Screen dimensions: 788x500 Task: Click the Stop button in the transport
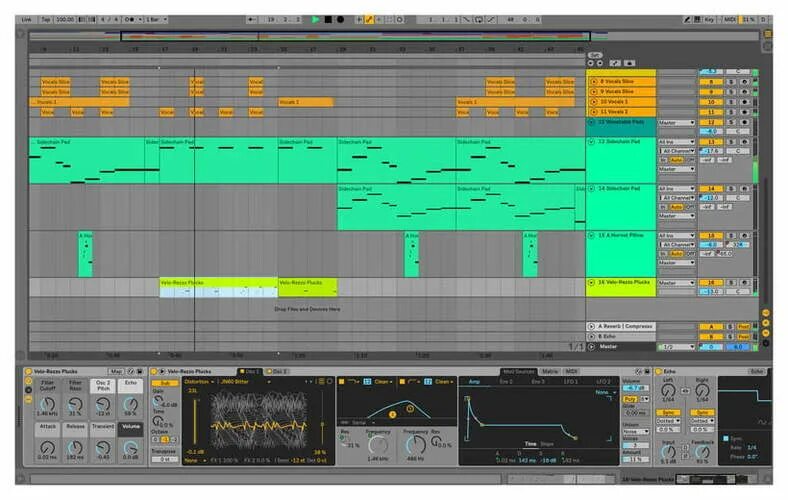tap(328, 20)
